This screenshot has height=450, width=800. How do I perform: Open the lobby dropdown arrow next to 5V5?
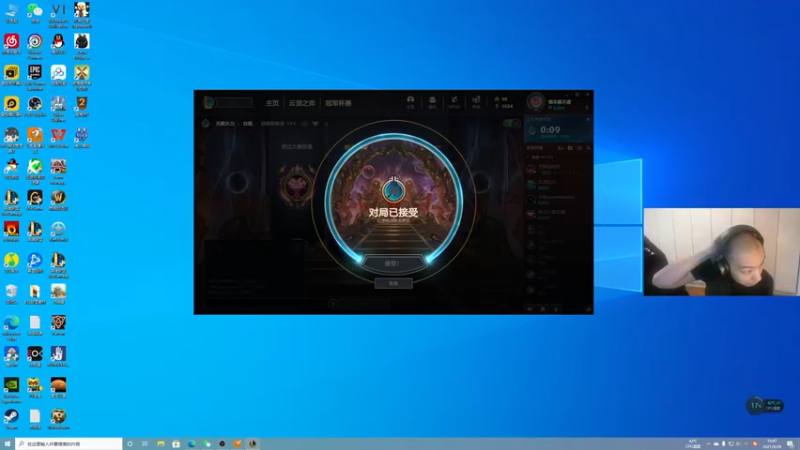coord(315,123)
